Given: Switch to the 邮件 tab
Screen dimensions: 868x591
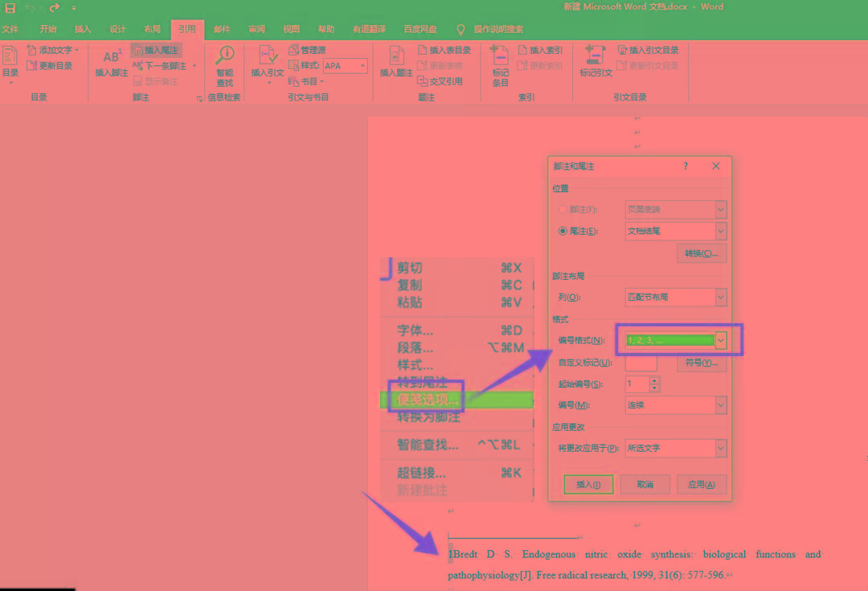Looking at the screenshot, I should coord(222,29).
